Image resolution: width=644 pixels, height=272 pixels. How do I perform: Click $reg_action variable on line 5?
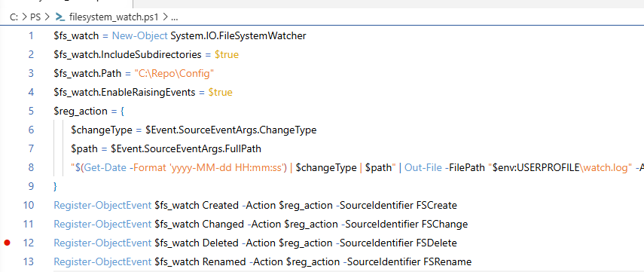coord(80,112)
